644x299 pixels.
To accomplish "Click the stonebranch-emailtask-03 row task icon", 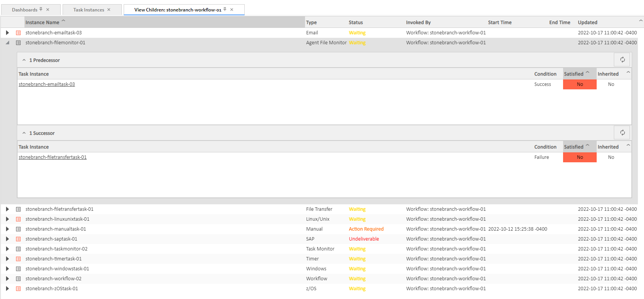I will coord(18,33).
